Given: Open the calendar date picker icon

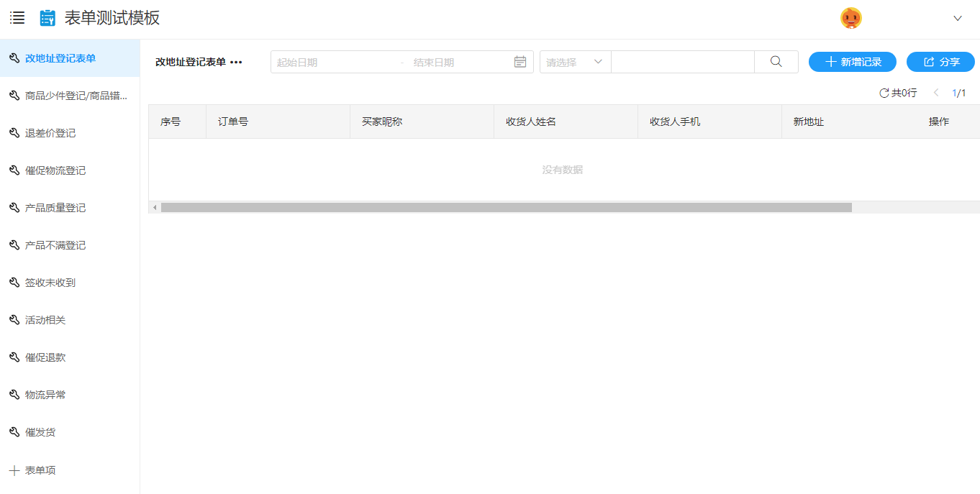Looking at the screenshot, I should pyautogui.click(x=520, y=62).
